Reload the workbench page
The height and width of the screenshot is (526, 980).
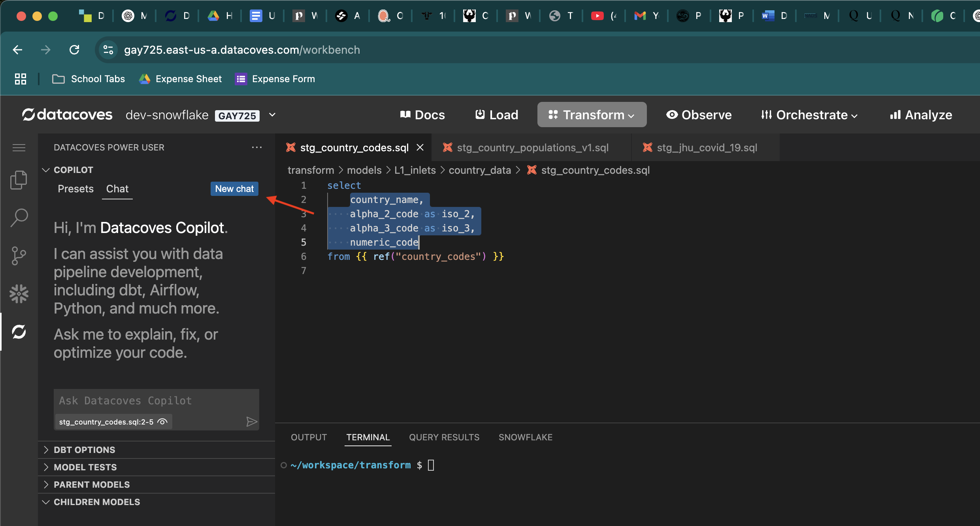pyautogui.click(x=74, y=50)
